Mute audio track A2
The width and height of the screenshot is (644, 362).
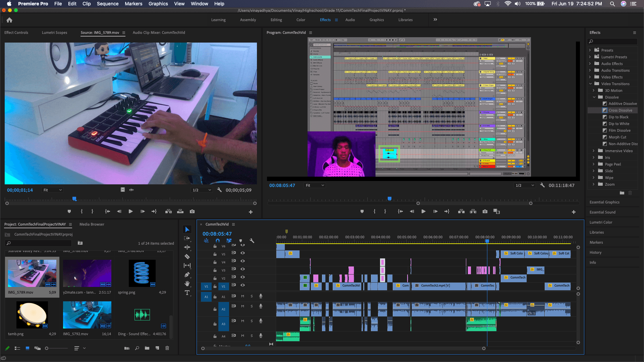point(243,306)
